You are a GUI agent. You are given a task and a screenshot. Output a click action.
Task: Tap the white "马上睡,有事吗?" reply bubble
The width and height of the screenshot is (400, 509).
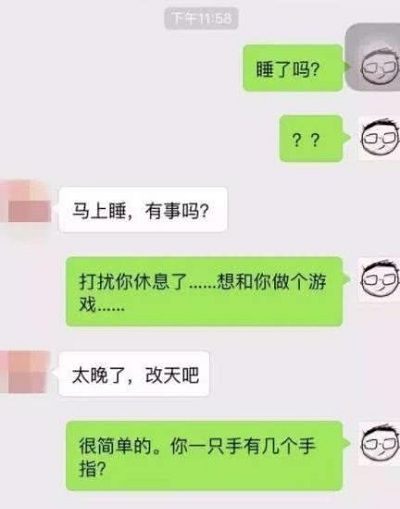click(143, 210)
